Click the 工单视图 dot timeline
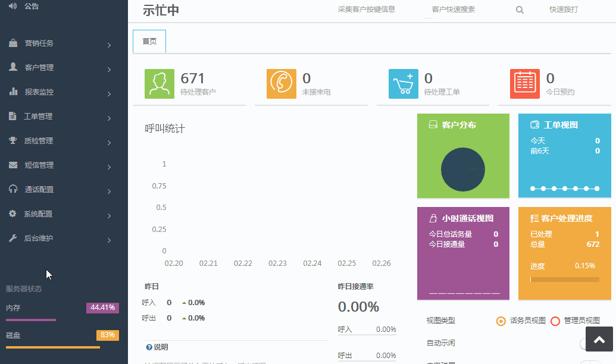The height and width of the screenshot is (364, 616). (x=565, y=189)
